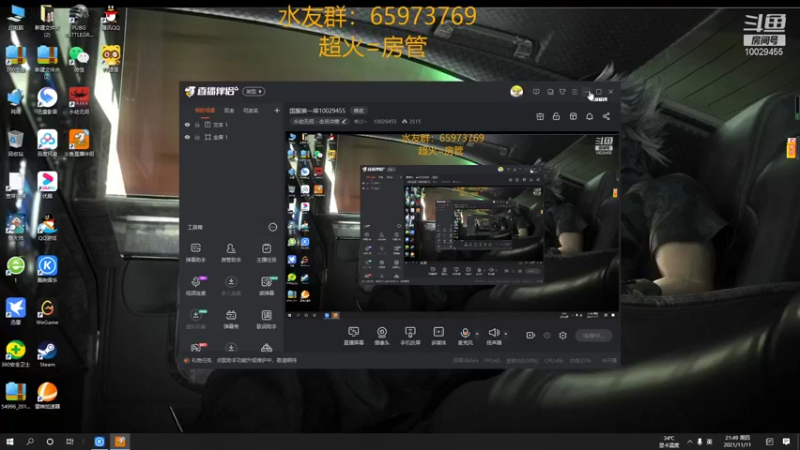Open the taskbar clock and date

pos(737,441)
